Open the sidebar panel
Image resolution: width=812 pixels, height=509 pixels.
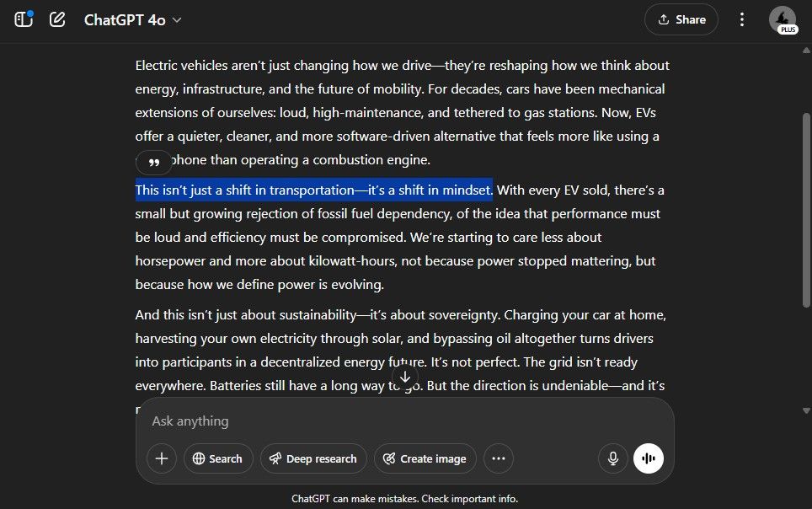point(24,19)
